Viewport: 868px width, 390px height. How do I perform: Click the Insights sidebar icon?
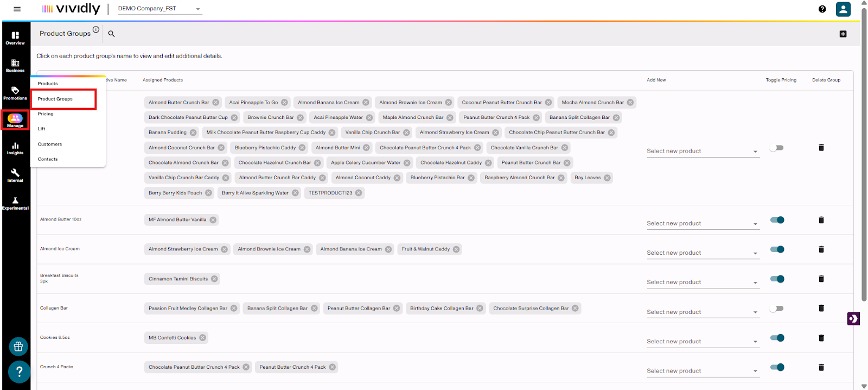click(15, 148)
